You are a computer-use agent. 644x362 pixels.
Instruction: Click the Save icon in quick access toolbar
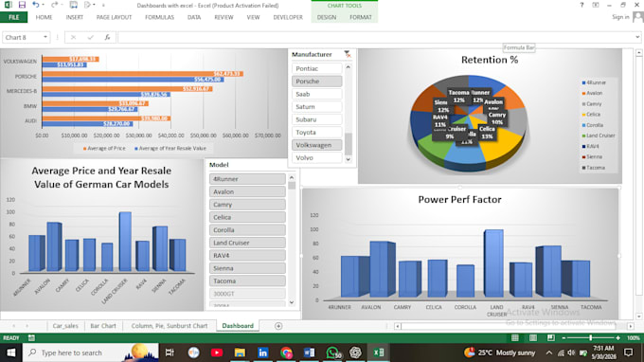[x=22, y=5]
